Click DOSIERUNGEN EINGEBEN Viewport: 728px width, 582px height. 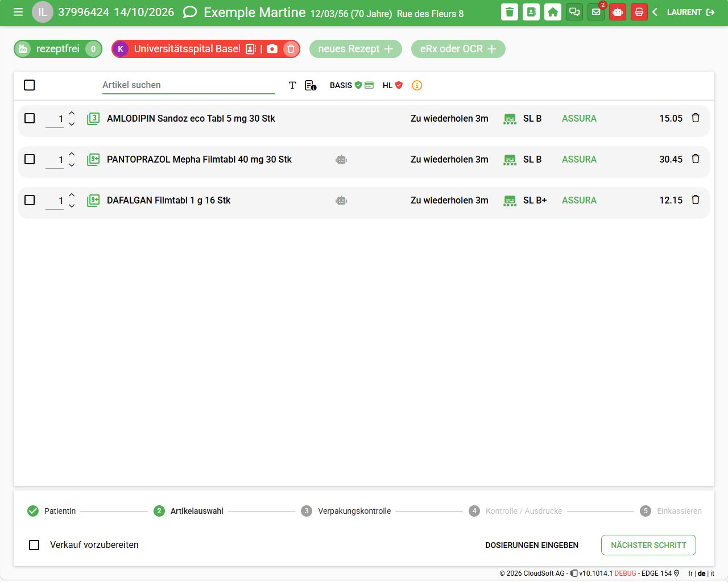532,545
